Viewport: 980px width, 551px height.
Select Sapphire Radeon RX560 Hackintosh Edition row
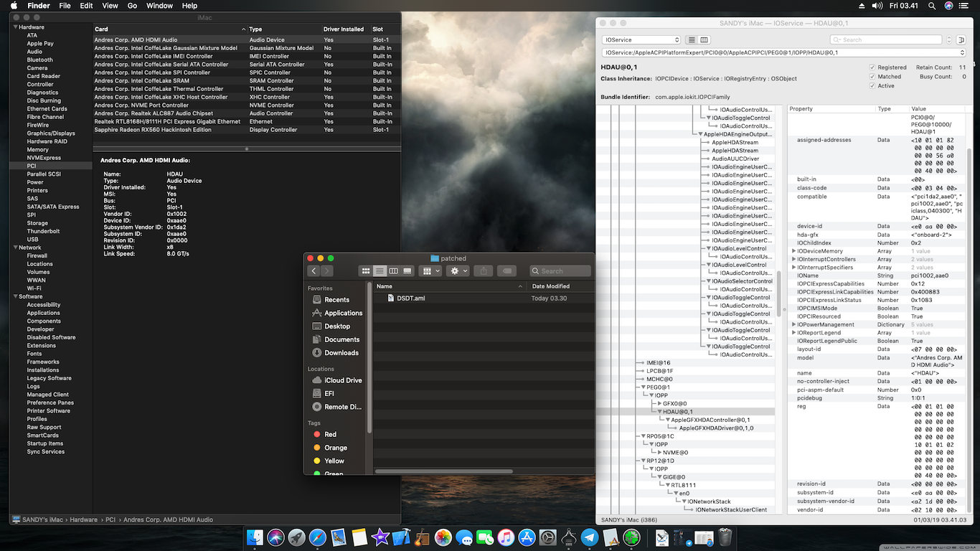point(247,130)
